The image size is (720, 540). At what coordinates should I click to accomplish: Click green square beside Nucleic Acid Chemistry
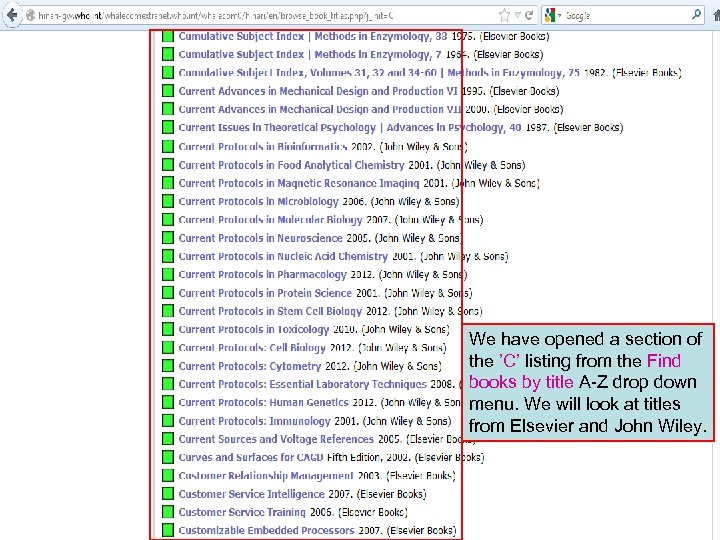point(168,256)
